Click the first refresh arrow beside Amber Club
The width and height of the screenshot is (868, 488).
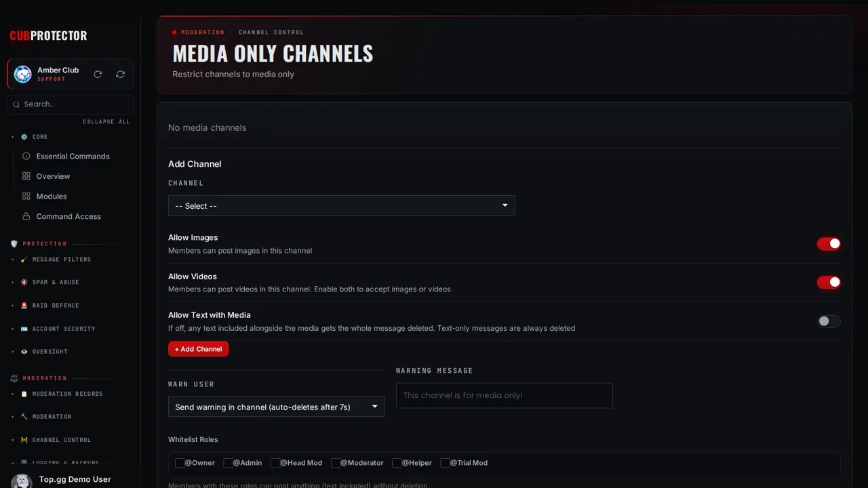tap(98, 74)
